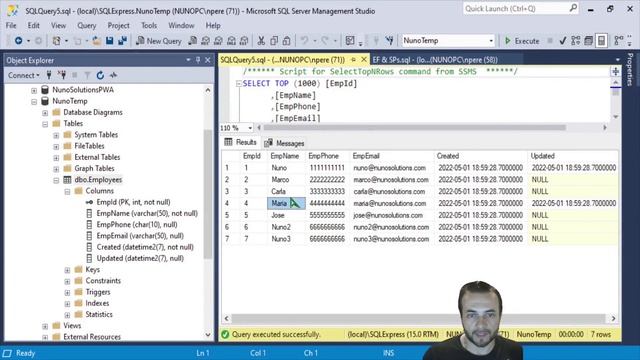Parse the query with checkmark icon
The image size is (640, 360).
point(563,40)
